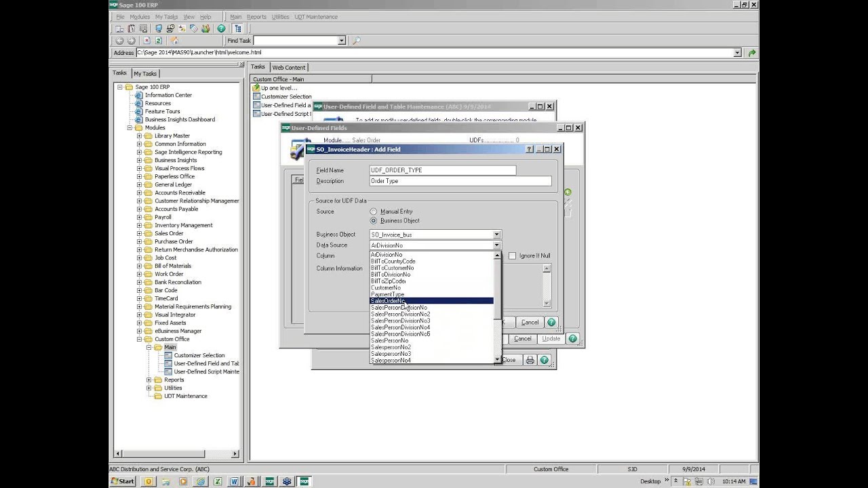The image size is (868, 488).
Task: Click the Field Name input field
Action: pos(442,170)
